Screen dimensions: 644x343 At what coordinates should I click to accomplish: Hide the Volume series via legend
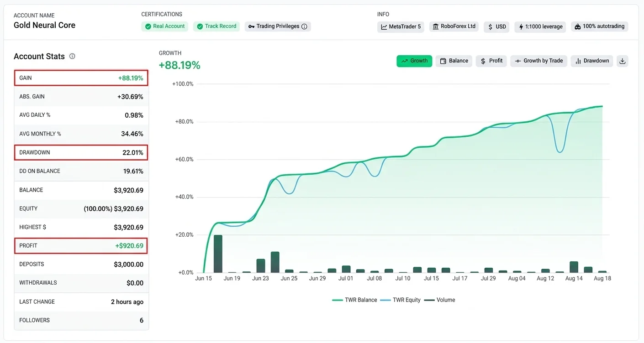439,300
